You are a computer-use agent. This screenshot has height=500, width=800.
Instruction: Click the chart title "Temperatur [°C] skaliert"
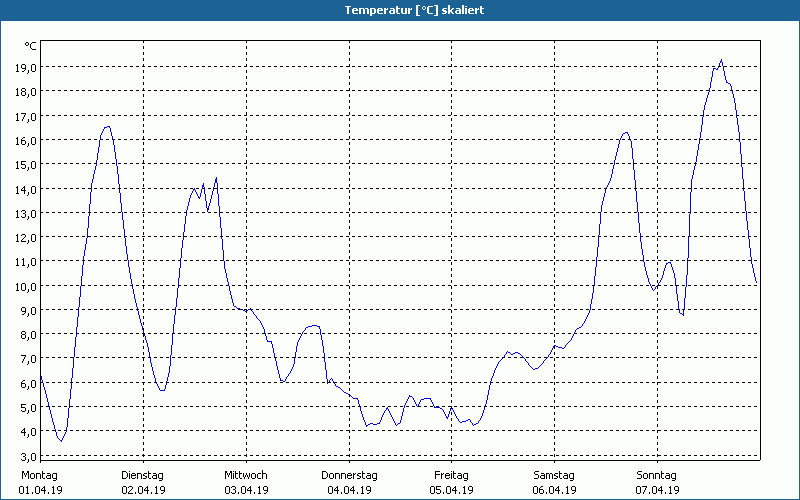coord(414,10)
